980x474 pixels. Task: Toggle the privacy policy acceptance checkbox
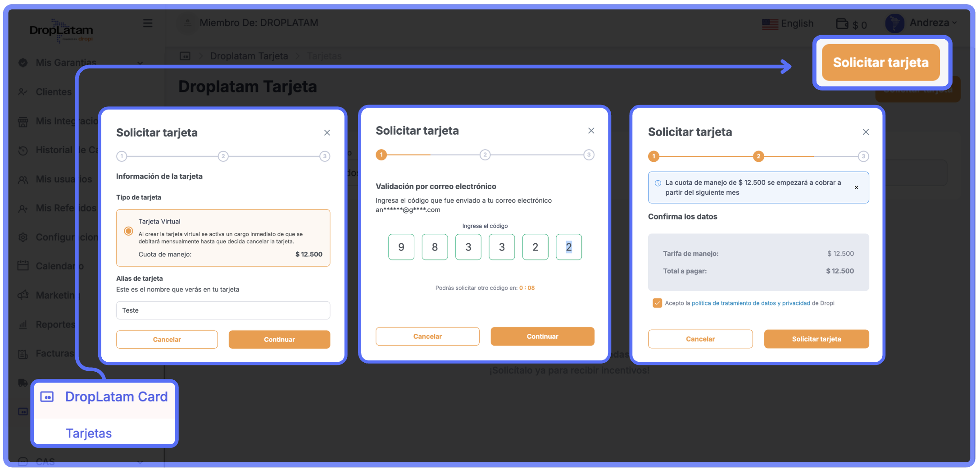657,303
